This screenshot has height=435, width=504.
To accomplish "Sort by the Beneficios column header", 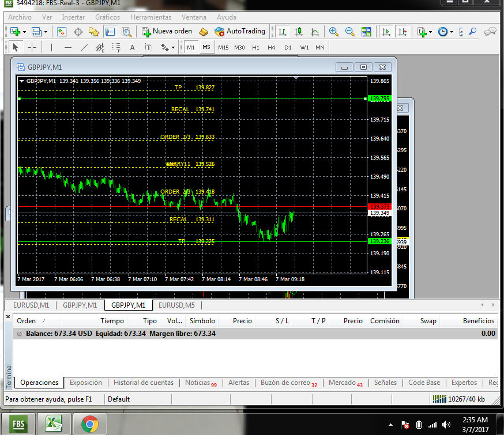I will [469, 321].
